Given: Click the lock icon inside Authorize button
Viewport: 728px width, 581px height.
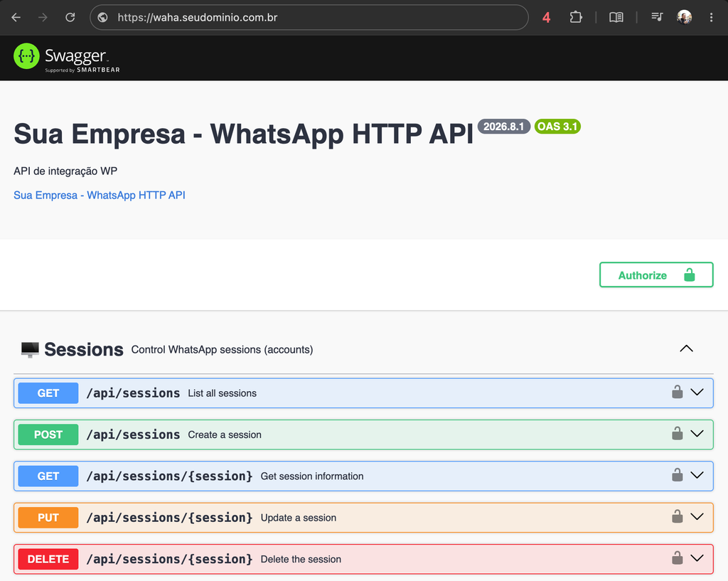Looking at the screenshot, I should [x=690, y=275].
